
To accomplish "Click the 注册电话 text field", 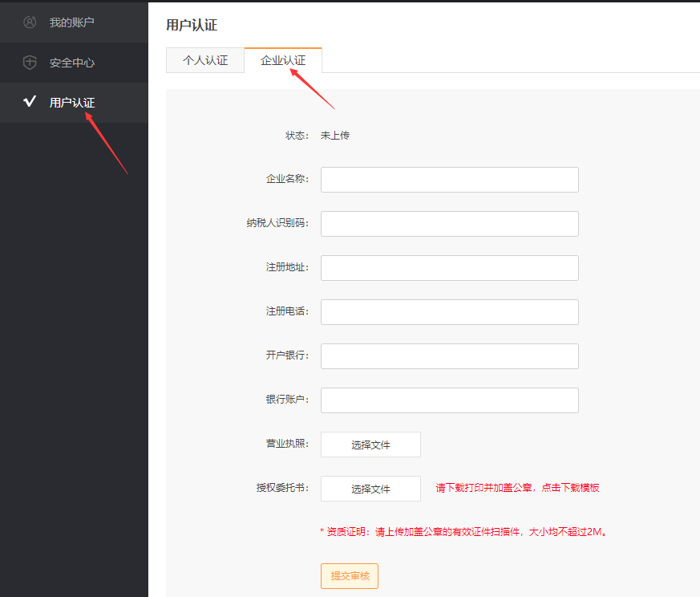I will (449, 312).
